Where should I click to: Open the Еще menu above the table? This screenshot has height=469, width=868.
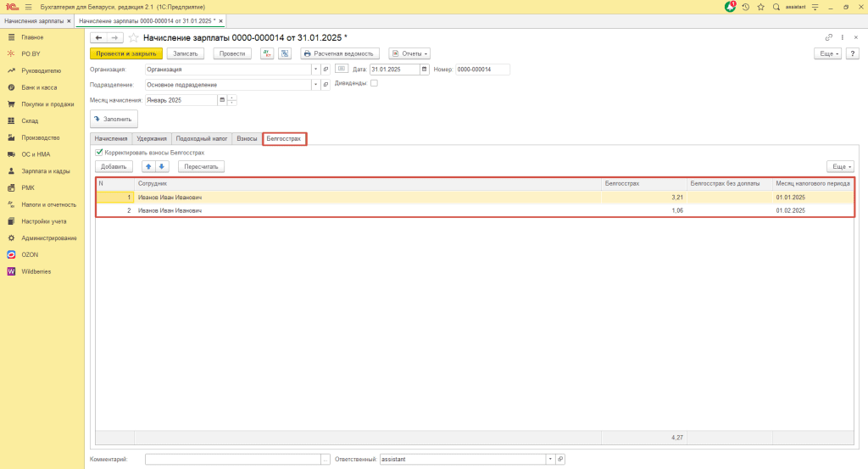[x=839, y=166]
